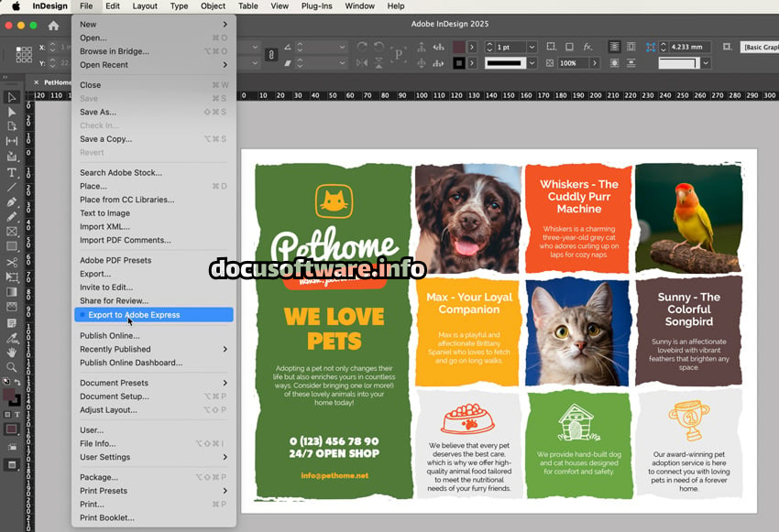Toggle Flip Horizontal in control bar

tap(362, 63)
